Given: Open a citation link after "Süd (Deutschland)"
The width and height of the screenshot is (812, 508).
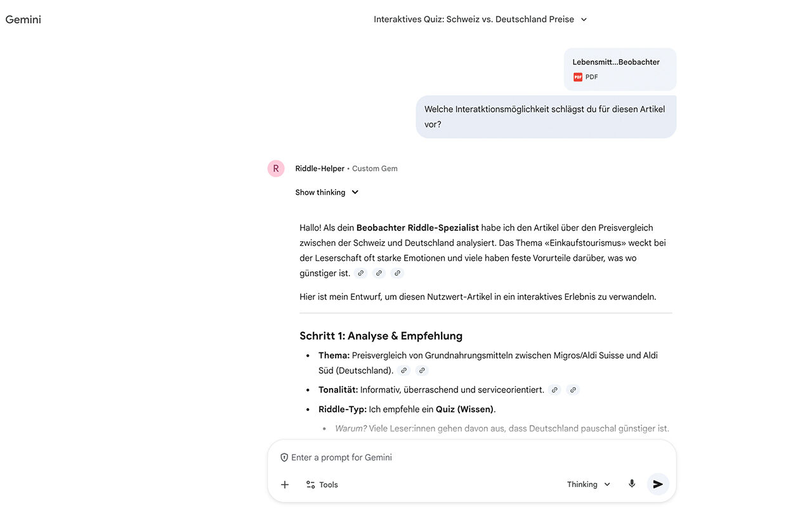Looking at the screenshot, I should point(403,370).
